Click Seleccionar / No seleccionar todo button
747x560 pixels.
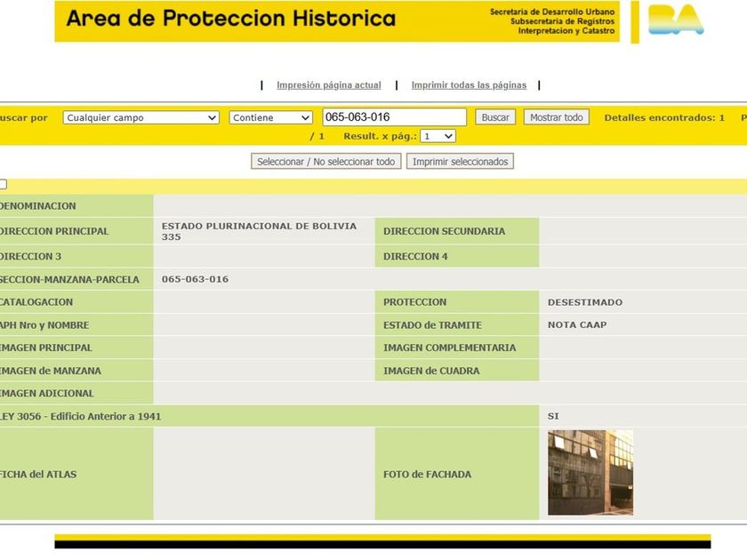[325, 162]
